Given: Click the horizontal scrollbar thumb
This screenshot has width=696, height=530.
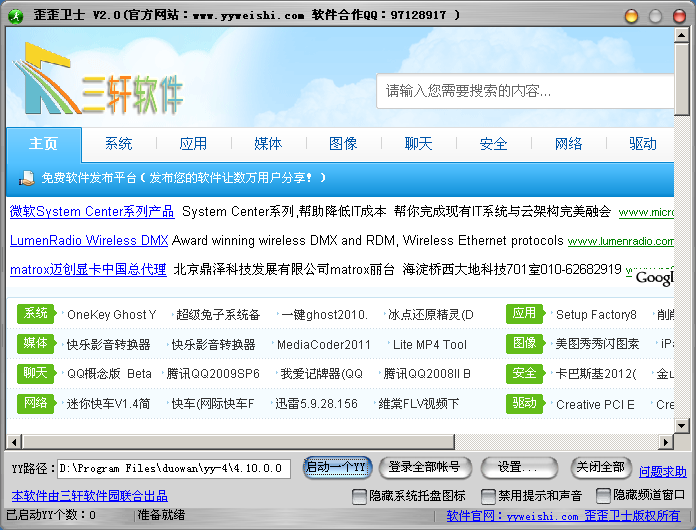Looking at the screenshot, I should point(238,442).
